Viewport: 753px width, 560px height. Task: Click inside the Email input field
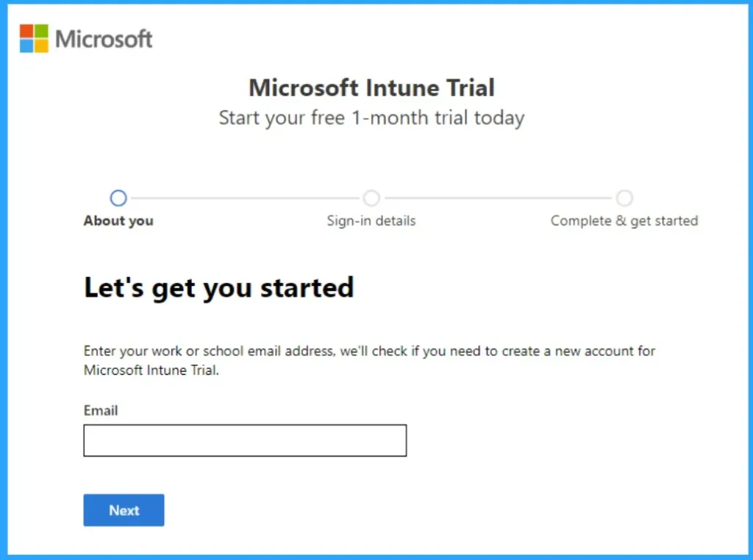click(x=245, y=440)
